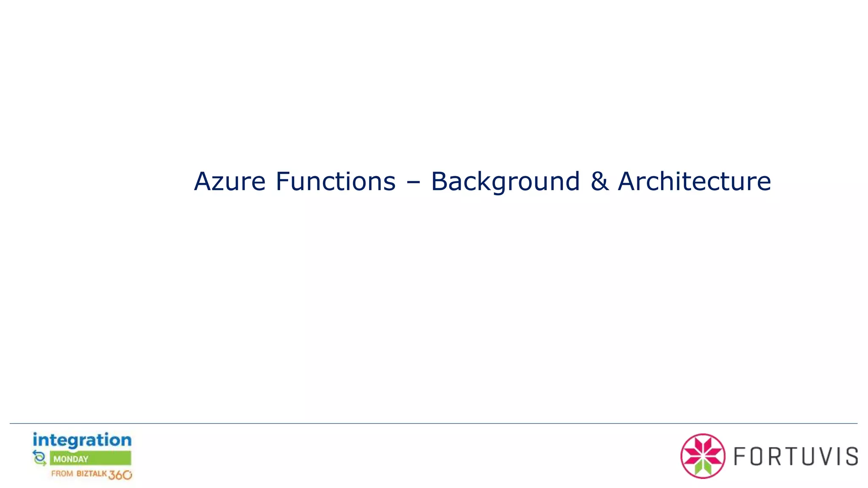Click the orange 360 numerals in the logo

point(120,475)
